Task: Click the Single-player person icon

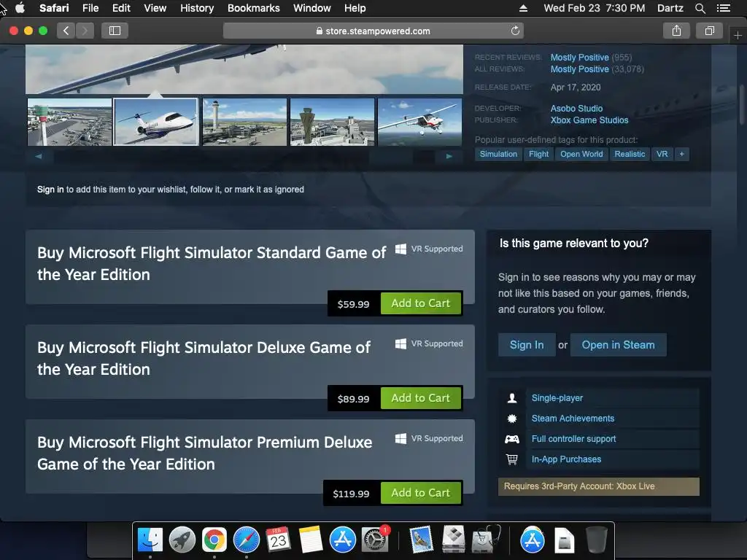Action: click(512, 398)
